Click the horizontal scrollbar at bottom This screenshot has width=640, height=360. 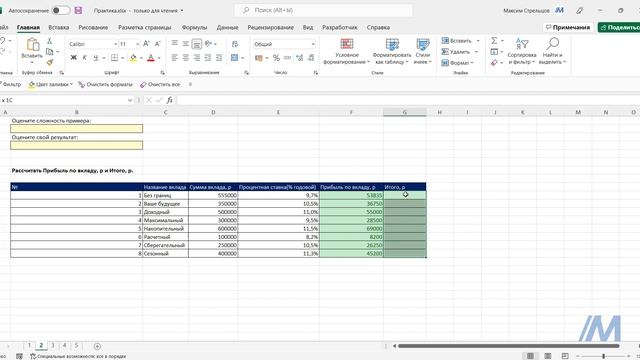tap(508, 346)
